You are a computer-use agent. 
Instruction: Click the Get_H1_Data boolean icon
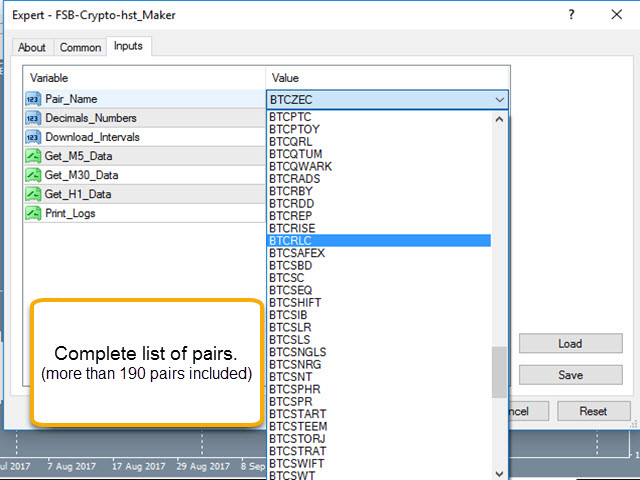point(33,194)
